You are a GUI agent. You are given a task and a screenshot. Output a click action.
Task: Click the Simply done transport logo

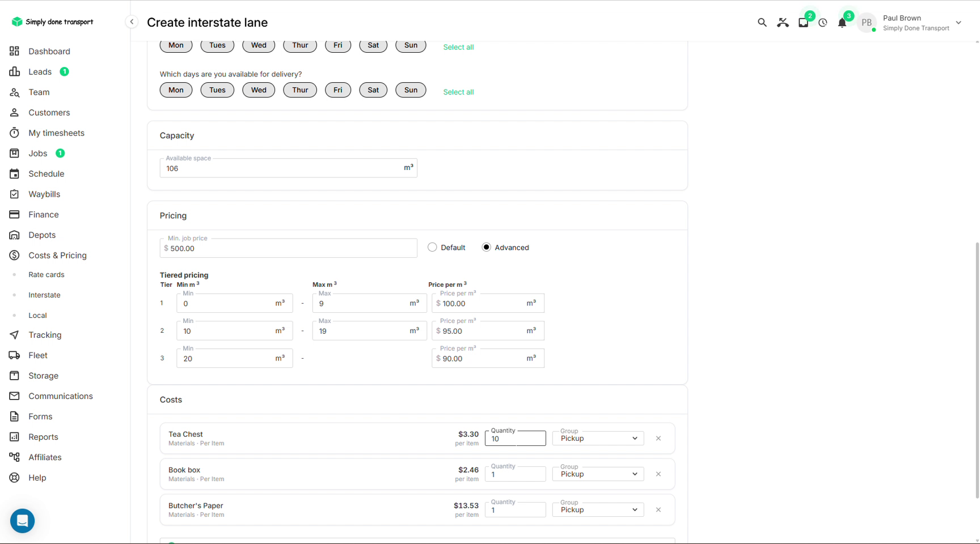click(52, 22)
